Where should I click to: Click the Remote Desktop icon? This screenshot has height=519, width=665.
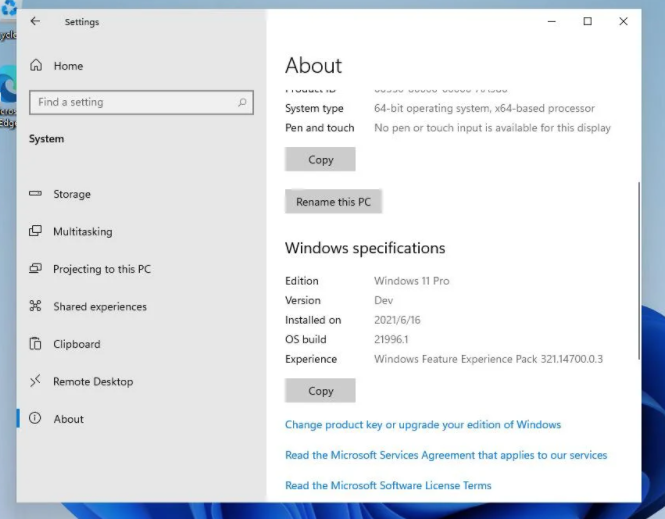pyautogui.click(x=36, y=382)
